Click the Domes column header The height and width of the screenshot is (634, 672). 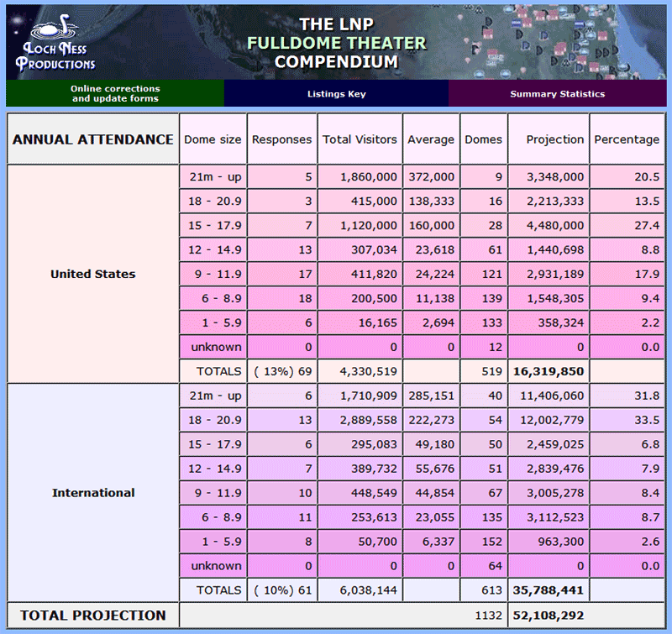tap(484, 139)
